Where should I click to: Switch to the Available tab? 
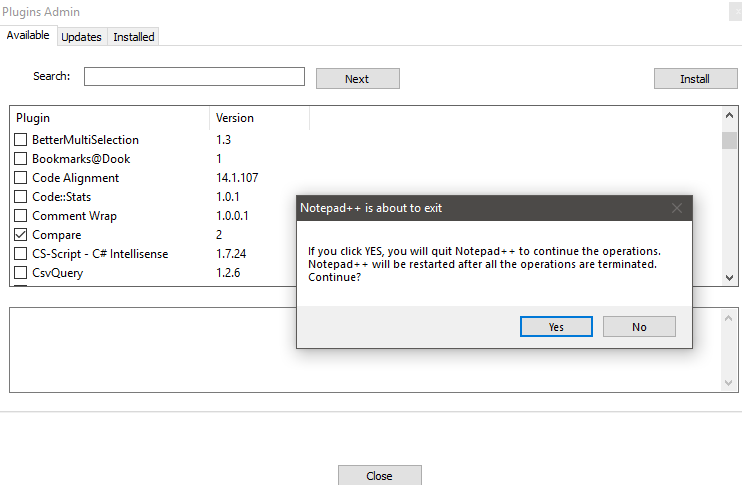point(28,35)
